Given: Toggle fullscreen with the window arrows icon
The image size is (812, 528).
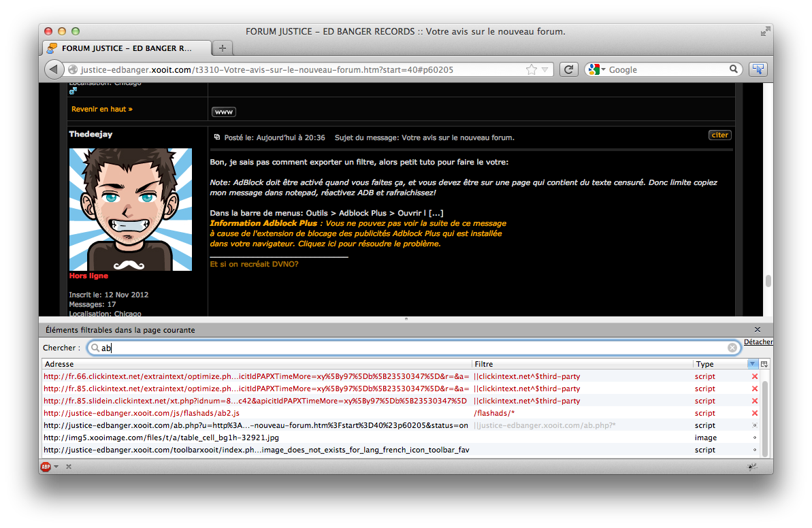Looking at the screenshot, I should click(765, 31).
